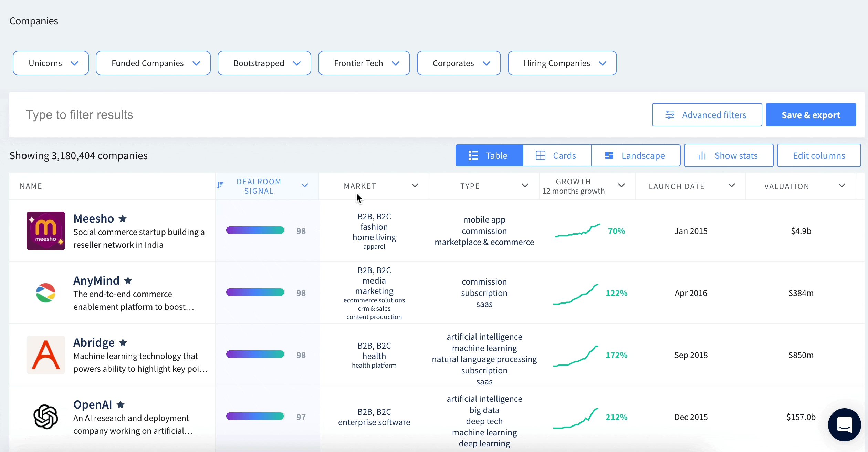Click the AnyMind logo thumbnail
Image resolution: width=868 pixels, height=452 pixels.
[x=46, y=293]
